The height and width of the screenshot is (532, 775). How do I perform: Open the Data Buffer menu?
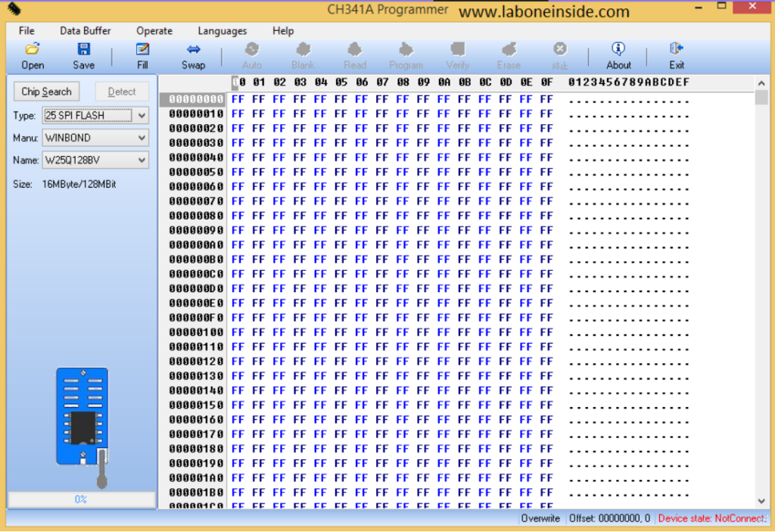(x=85, y=31)
